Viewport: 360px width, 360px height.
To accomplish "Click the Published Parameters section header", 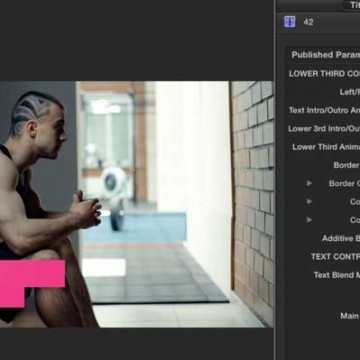I will 325,55.
